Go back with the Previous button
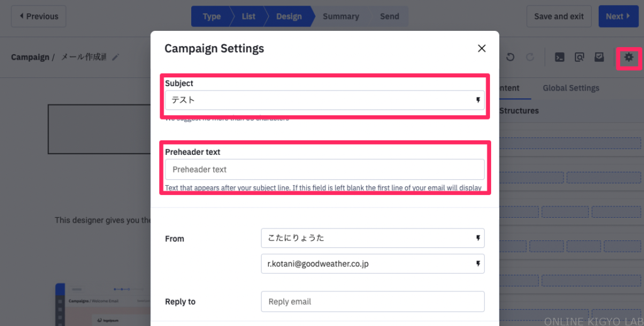644x326 pixels. 39,16
